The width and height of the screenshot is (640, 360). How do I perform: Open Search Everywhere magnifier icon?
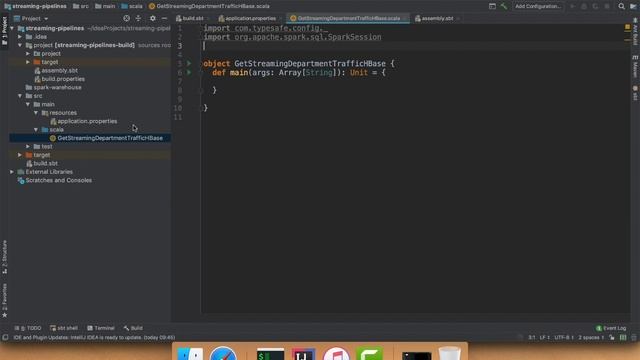click(621, 6)
